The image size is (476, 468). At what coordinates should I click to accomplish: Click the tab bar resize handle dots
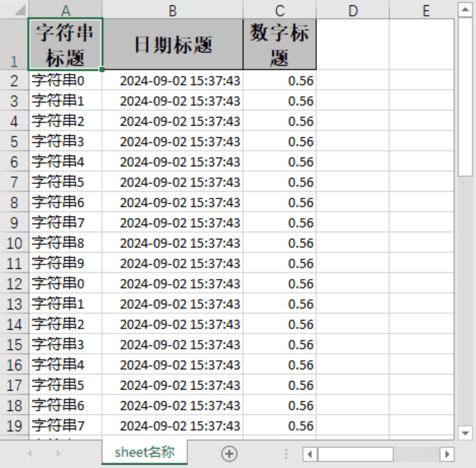(x=286, y=454)
